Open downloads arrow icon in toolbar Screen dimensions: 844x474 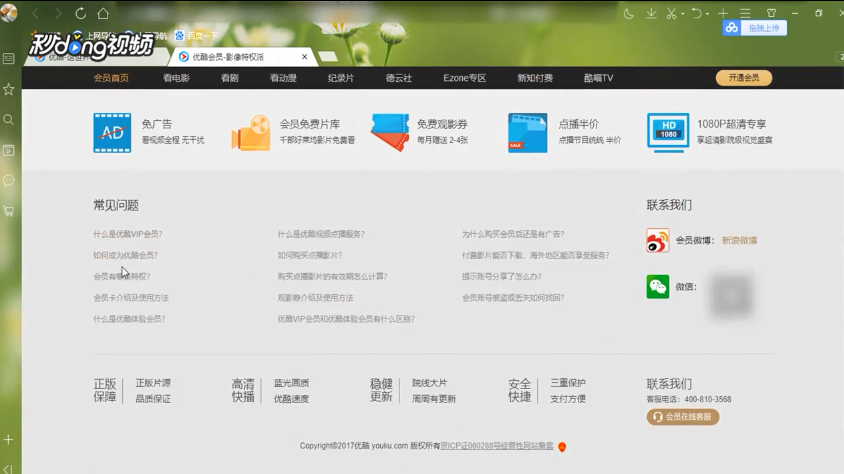(x=651, y=13)
